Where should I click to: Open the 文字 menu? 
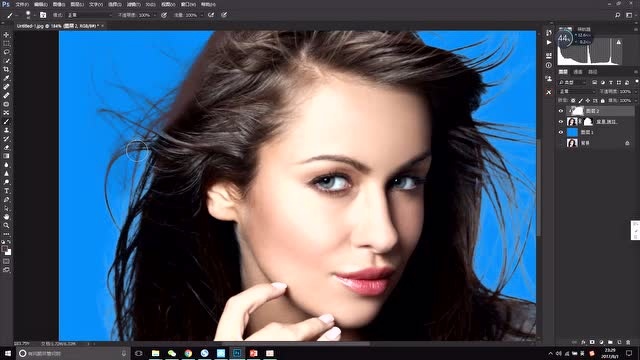pyautogui.click(x=96, y=4)
